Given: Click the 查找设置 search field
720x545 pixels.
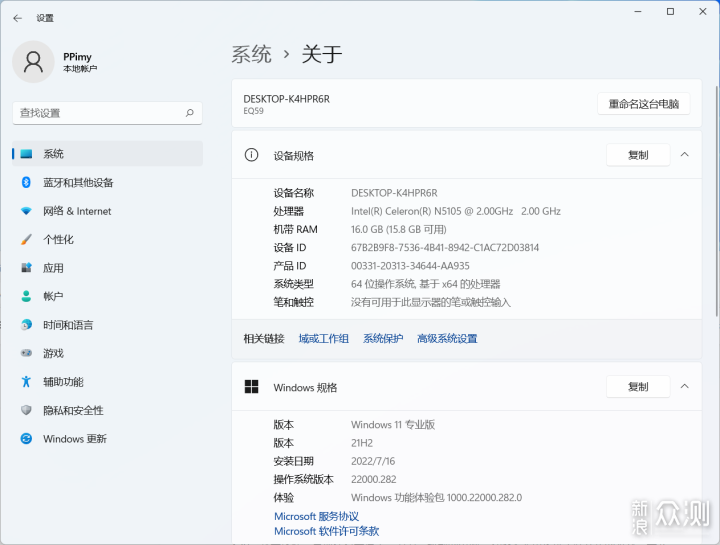Looking at the screenshot, I should click(107, 113).
